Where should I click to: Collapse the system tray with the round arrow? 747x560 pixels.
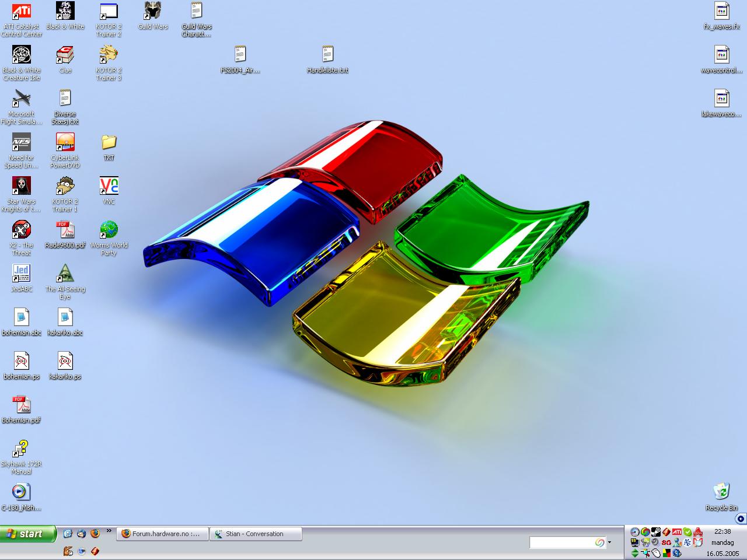pyautogui.click(x=741, y=519)
